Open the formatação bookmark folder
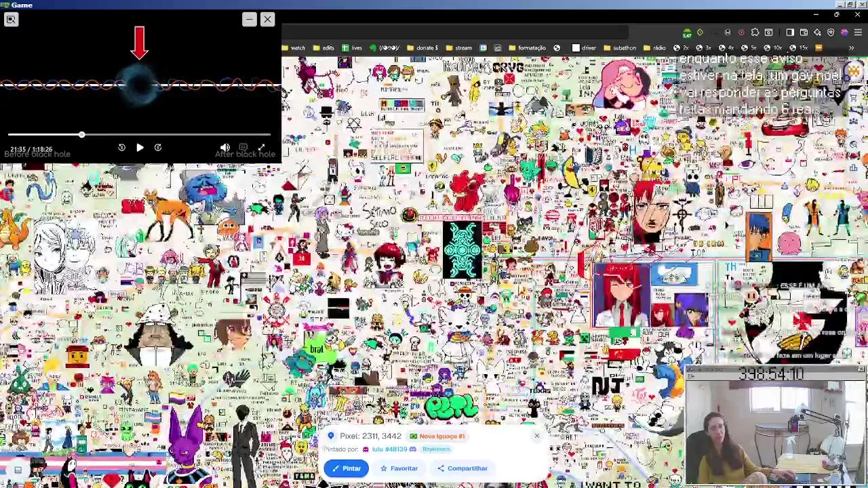This screenshot has height=488, width=868. coord(527,48)
